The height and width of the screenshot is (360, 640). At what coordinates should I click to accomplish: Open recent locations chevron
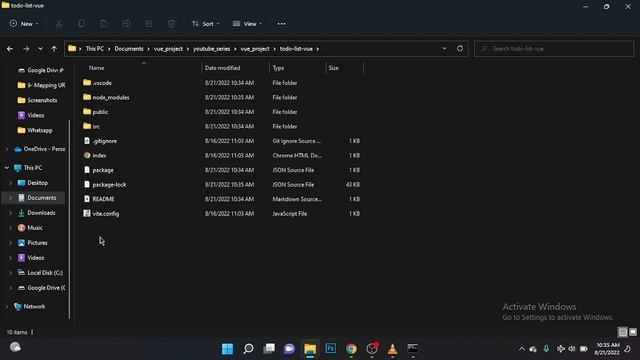pyautogui.click(x=40, y=49)
